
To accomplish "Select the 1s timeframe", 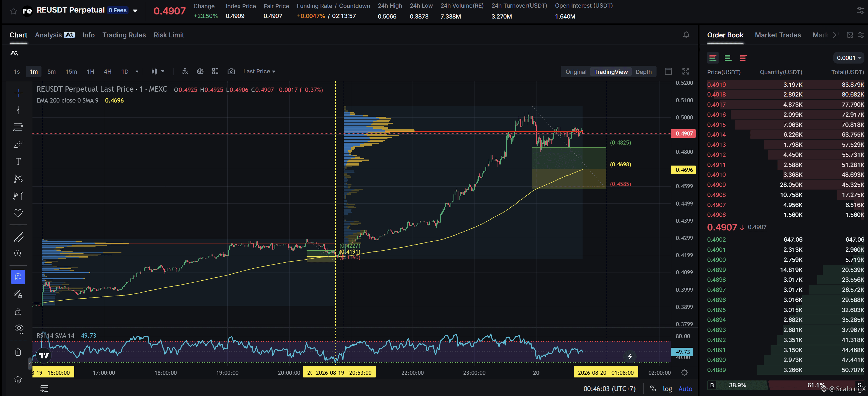I will pyautogui.click(x=17, y=71).
